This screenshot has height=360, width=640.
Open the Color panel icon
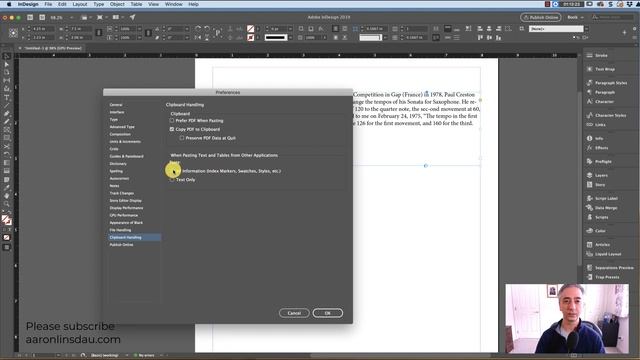point(589,231)
